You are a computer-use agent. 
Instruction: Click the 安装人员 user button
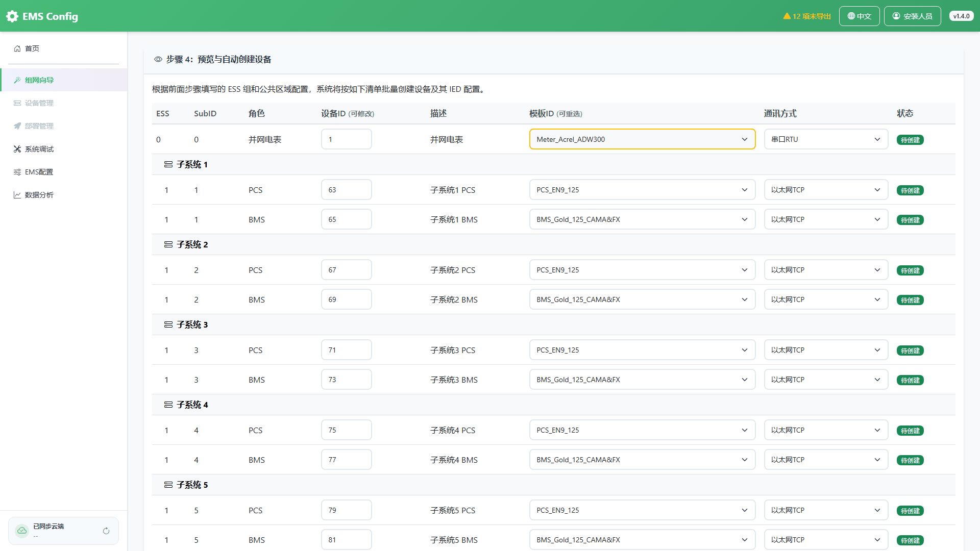[912, 16]
